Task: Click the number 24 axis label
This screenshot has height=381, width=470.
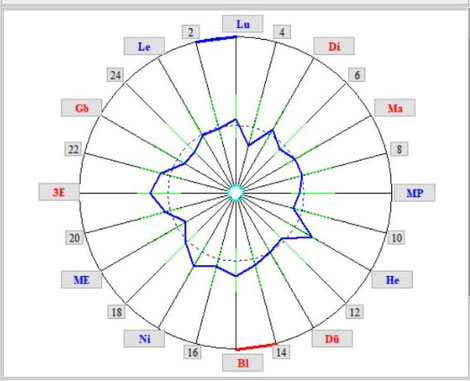Action: pos(115,75)
